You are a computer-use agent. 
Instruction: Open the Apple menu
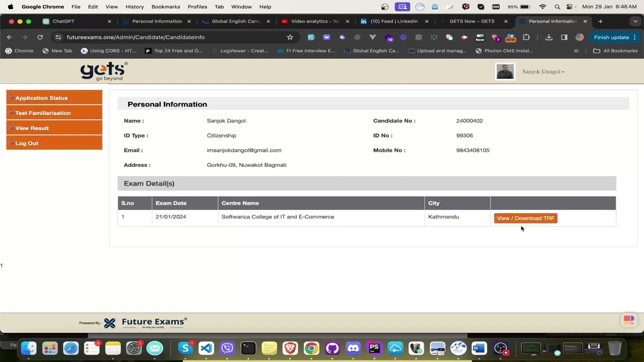pos(10,7)
